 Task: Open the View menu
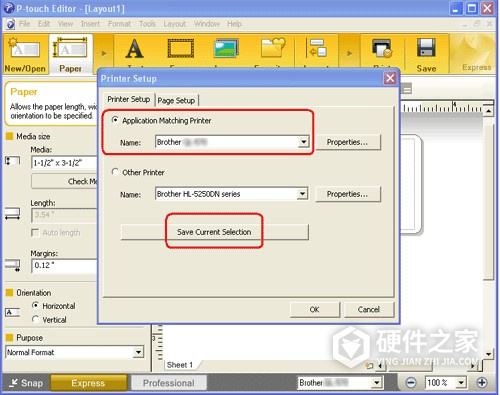coord(65,24)
